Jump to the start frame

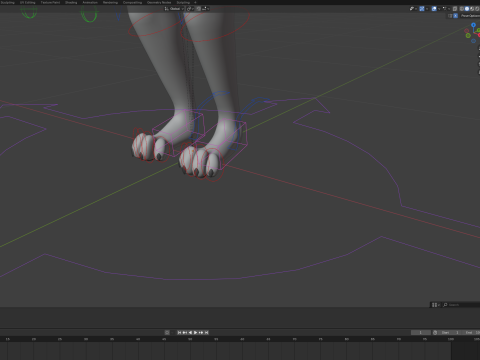pos(179,332)
